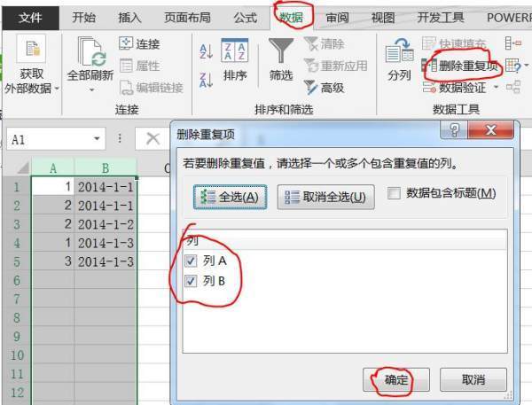Viewport: 532px width, 405px height.
Task: Click the 数据验证 validation button
Action: 454,88
